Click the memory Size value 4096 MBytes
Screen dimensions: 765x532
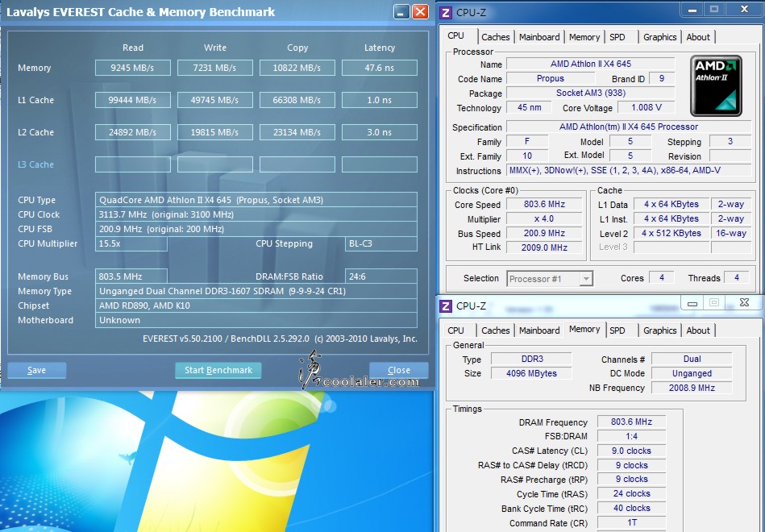click(x=531, y=373)
